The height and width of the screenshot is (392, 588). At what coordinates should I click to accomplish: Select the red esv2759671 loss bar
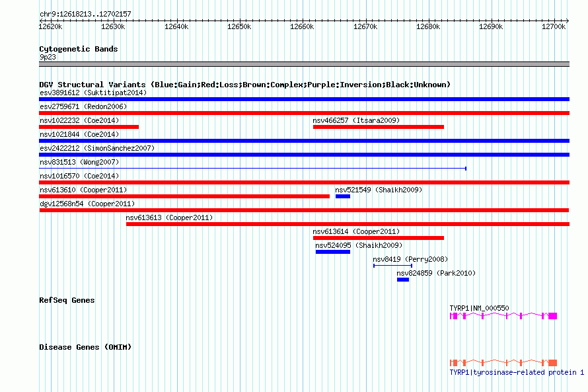(304, 113)
